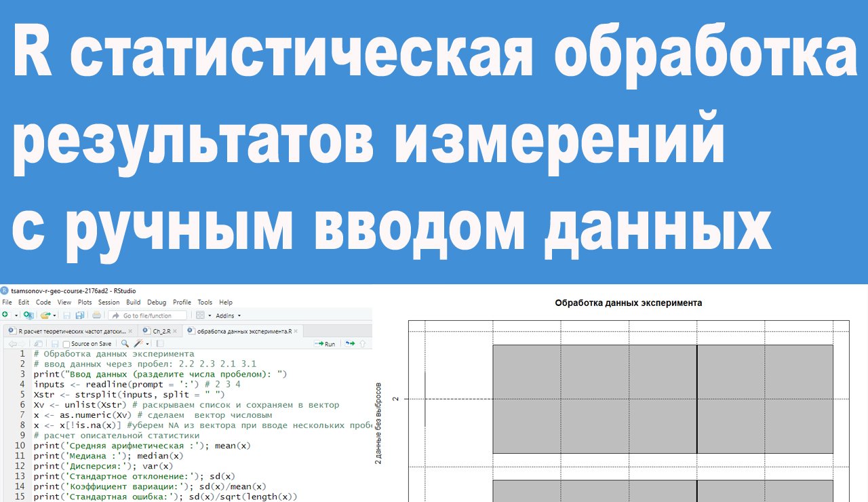This screenshot has width=868, height=502.
Task: Click line 10 'Средняя арифметическая' print statement
Action: pos(142,445)
